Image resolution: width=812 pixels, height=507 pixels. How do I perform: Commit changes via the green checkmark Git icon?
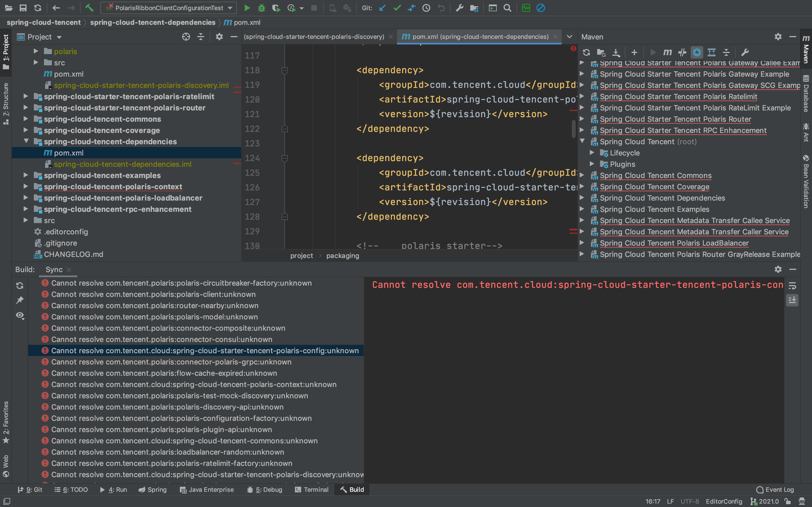(x=397, y=8)
